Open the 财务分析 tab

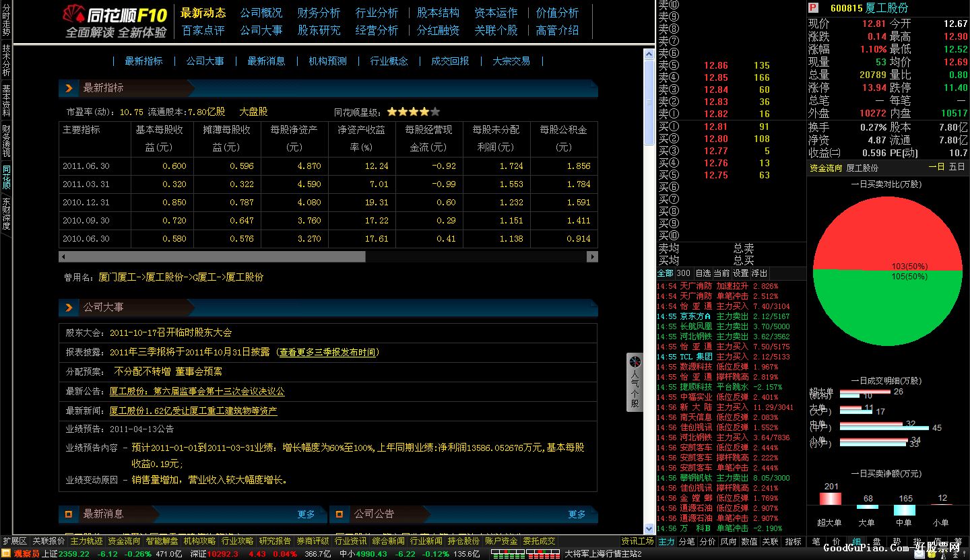319,13
